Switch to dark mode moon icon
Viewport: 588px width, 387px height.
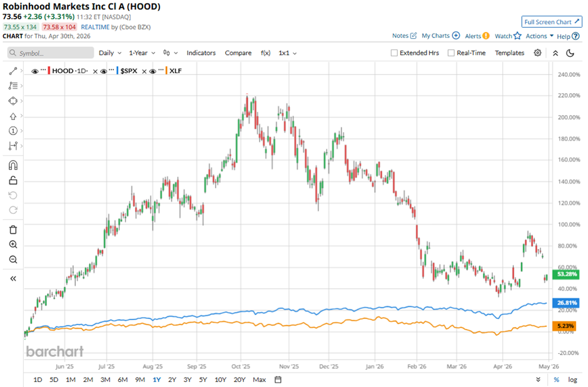tap(570, 53)
